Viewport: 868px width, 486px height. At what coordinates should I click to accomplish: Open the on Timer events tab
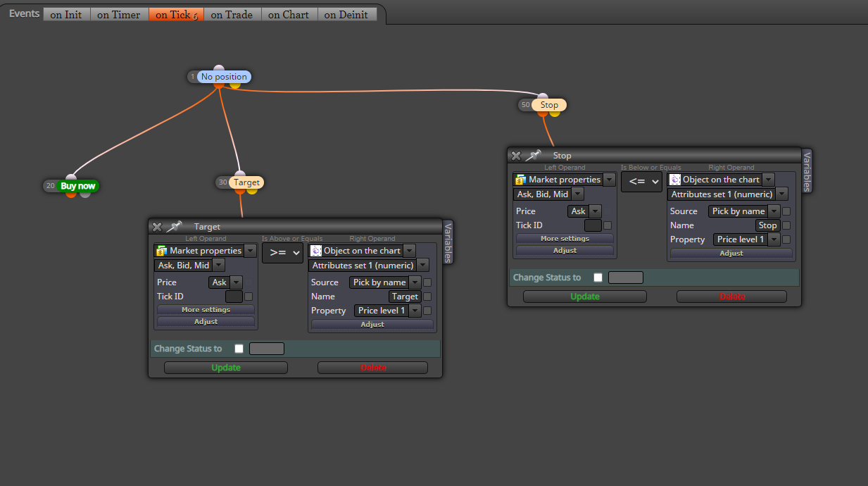[x=119, y=14]
